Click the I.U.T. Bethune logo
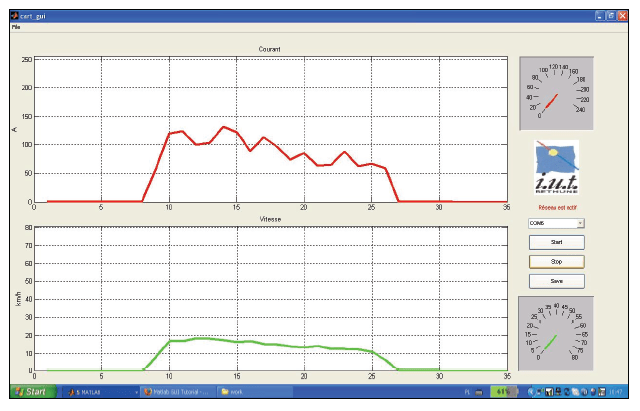Viewport: 640px width, 411px height. [556, 169]
